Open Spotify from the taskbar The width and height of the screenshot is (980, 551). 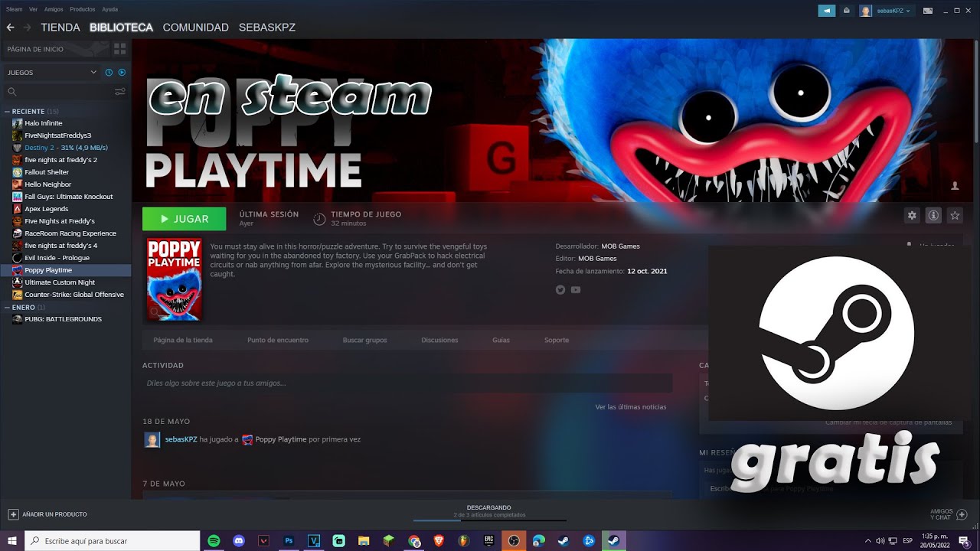[214, 541]
